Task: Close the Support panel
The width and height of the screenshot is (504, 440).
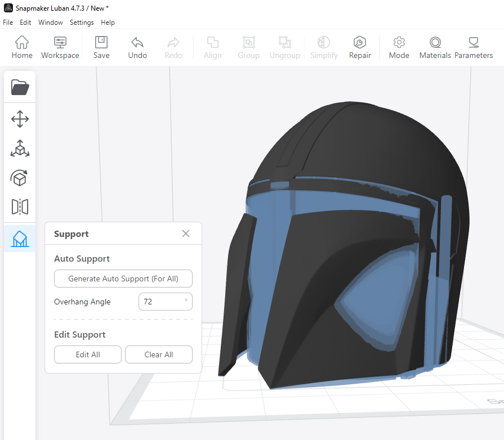Action: pos(186,234)
